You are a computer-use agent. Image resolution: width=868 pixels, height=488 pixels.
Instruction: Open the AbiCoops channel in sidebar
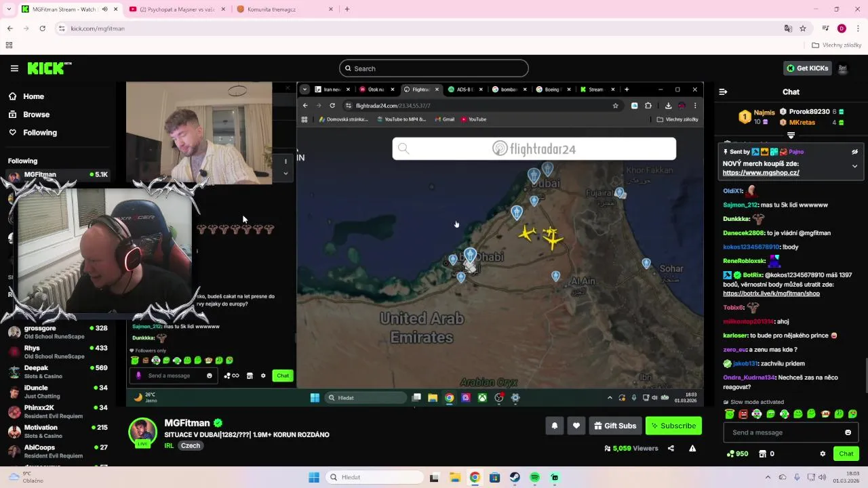pos(58,451)
